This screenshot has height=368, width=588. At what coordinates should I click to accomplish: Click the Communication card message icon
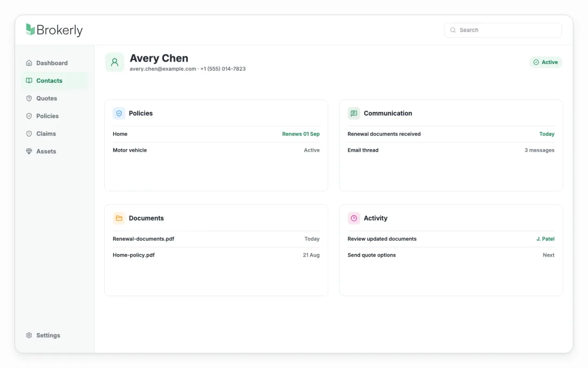coord(354,113)
